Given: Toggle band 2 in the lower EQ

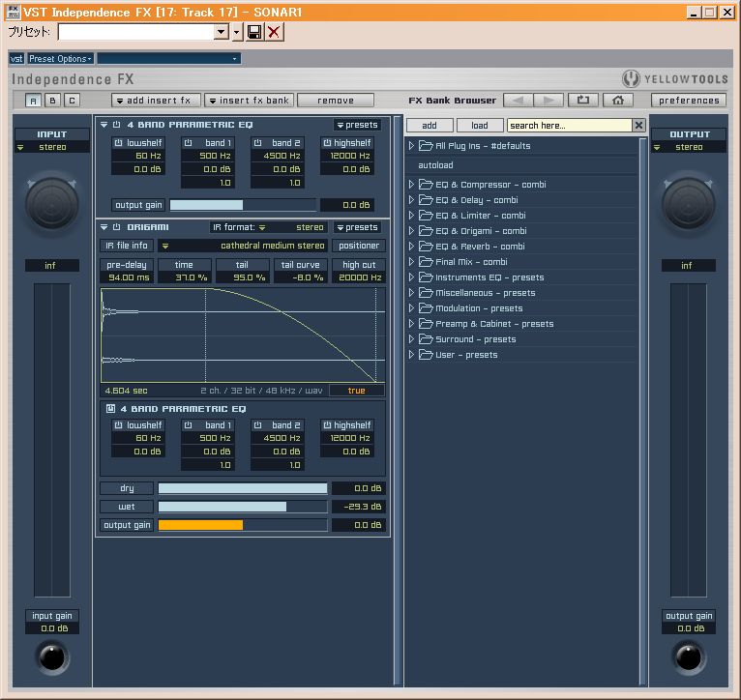Looking at the screenshot, I should [x=257, y=425].
